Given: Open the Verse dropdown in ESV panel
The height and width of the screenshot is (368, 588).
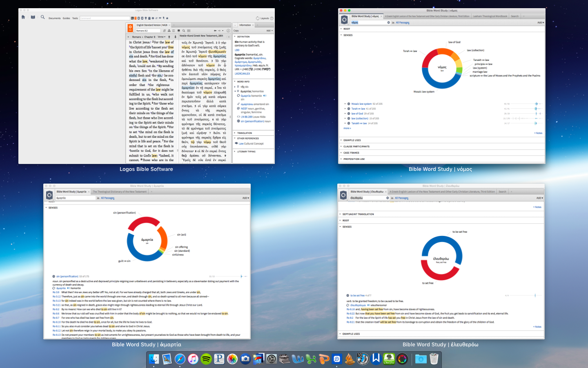Looking at the screenshot, I should 161,37.
